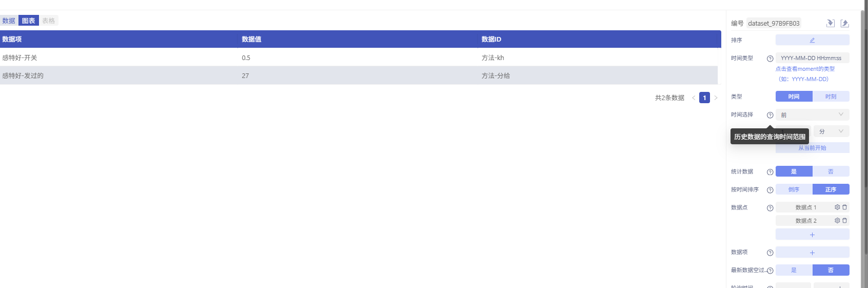Delete 数据点 2 with trash icon

844,221
